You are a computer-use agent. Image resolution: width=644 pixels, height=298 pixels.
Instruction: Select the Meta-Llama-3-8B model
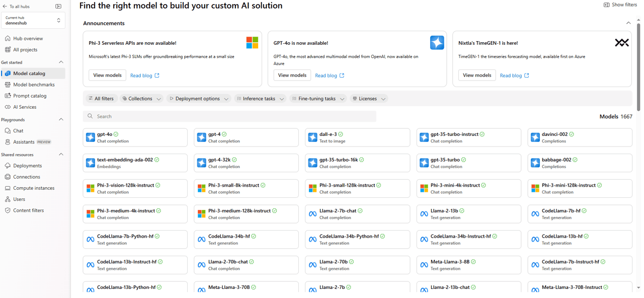tap(469, 265)
